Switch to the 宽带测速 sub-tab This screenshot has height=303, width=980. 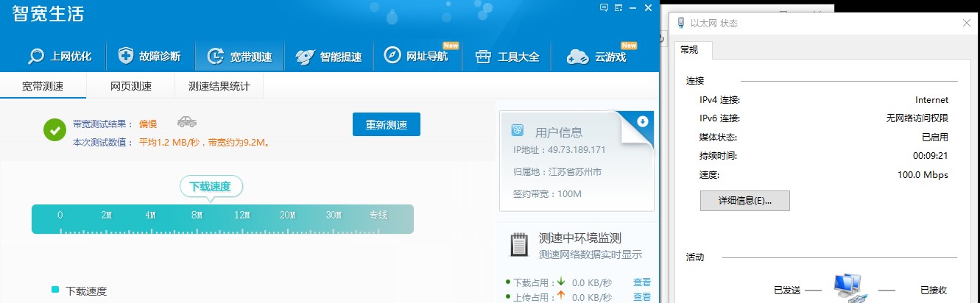coord(43,86)
